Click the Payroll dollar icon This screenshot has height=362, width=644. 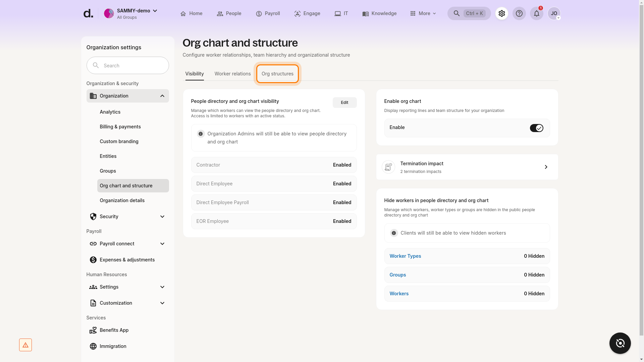tap(259, 14)
